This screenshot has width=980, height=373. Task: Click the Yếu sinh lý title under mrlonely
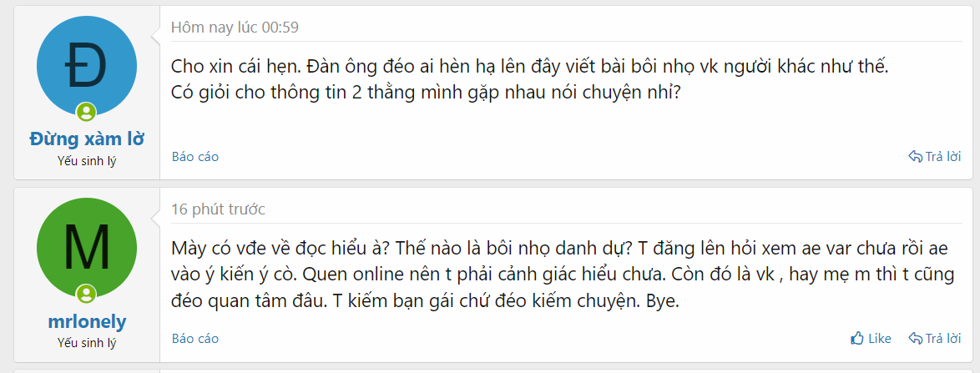coord(87,343)
